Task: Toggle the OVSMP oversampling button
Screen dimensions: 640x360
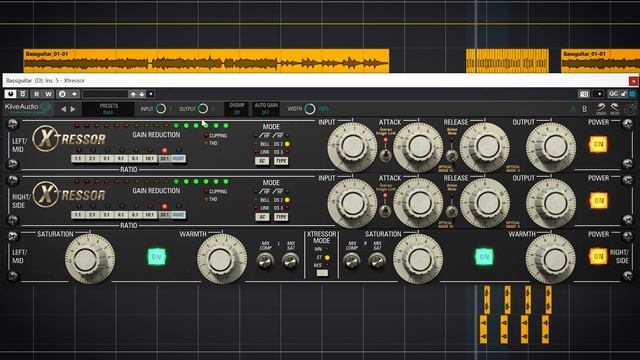Action: pos(237,109)
